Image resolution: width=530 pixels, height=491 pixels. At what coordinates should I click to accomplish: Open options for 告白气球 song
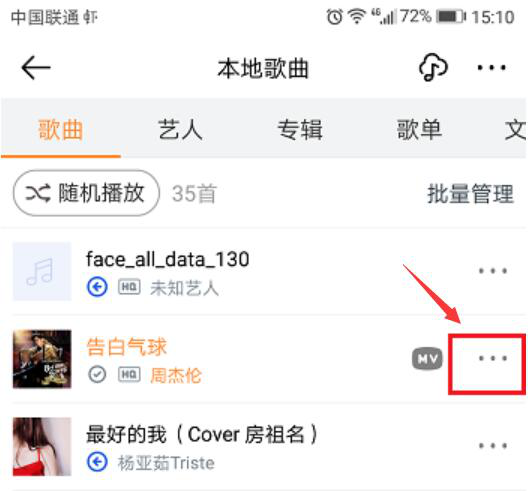pos(493,358)
